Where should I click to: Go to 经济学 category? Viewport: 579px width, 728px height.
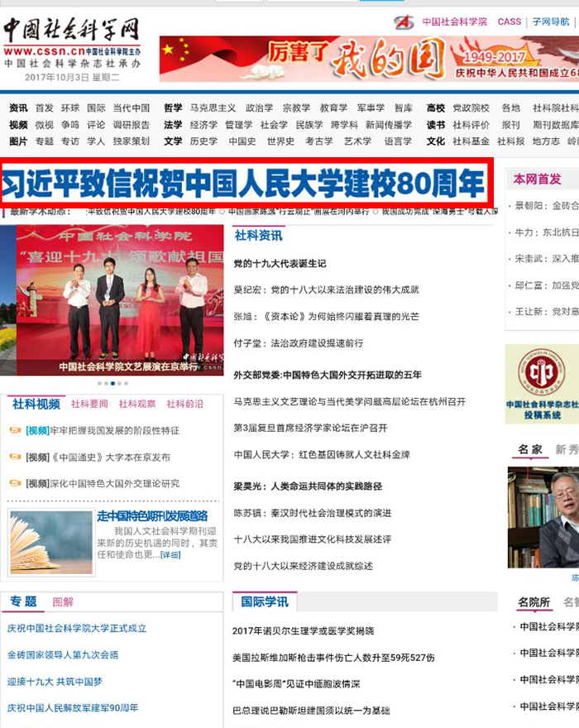[203, 124]
